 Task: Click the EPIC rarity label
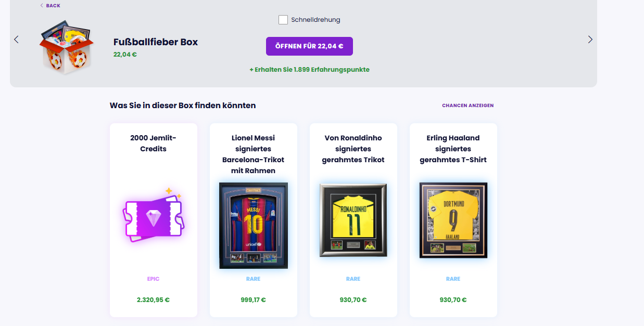click(153, 279)
